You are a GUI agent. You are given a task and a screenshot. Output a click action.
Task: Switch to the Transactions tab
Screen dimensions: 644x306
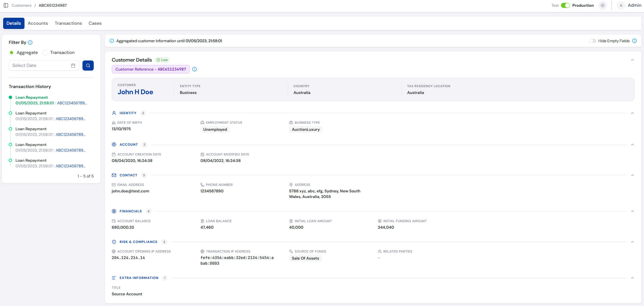click(x=68, y=23)
